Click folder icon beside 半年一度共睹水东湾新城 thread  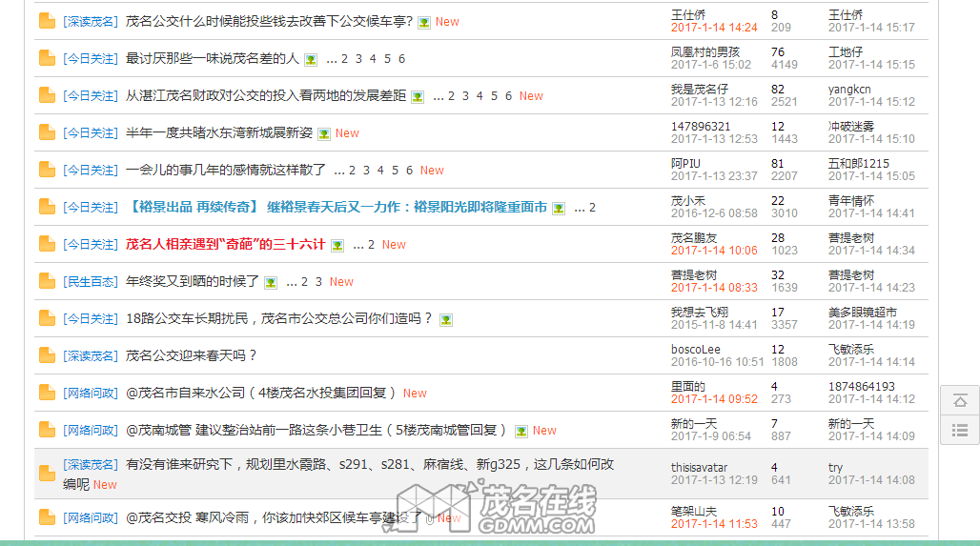pos(47,132)
